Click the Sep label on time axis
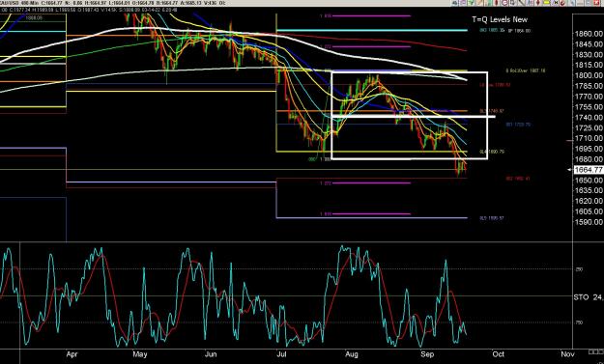The width and height of the screenshot is (604, 364). coord(426,354)
